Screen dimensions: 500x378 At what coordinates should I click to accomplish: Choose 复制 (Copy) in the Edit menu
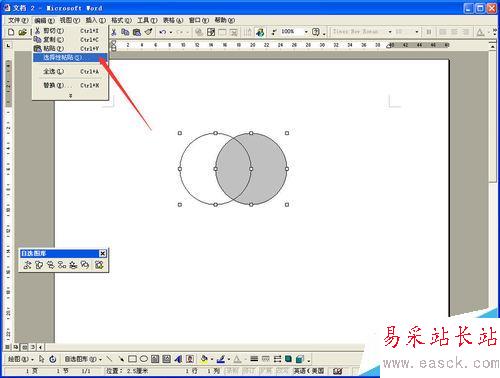click(x=70, y=40)
